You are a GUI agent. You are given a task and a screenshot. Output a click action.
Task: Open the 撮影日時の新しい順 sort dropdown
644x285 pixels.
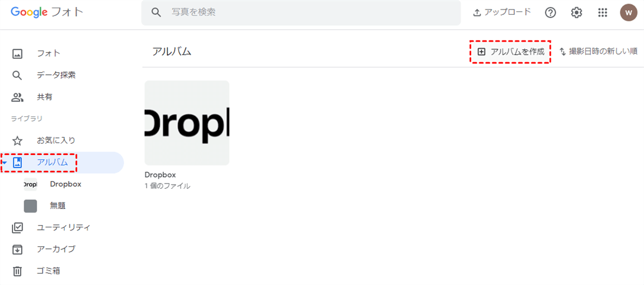(x=598, y=52)
